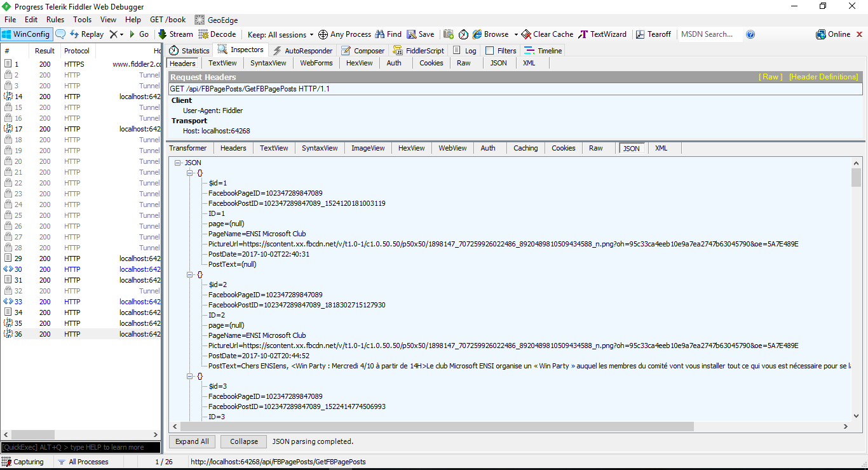
Task: Click the Expand All button
Action: pyautogui.click(x=192, y=441)
